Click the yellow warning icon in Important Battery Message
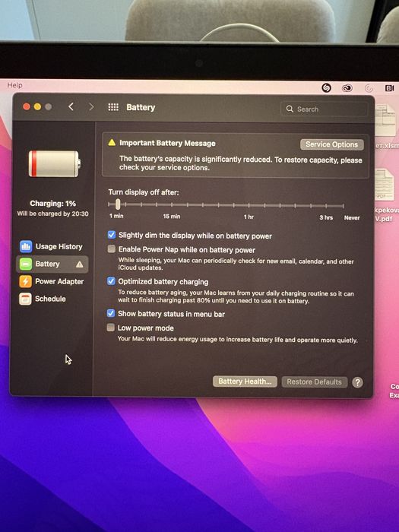The image size is (399, 532). (x=112, y=143)
